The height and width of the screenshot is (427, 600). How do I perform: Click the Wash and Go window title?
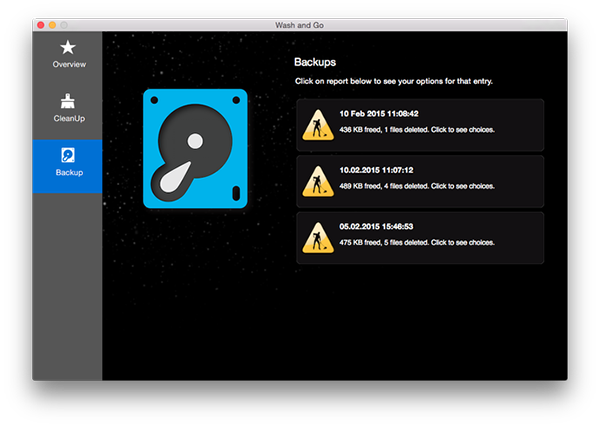tap(300, 25)
